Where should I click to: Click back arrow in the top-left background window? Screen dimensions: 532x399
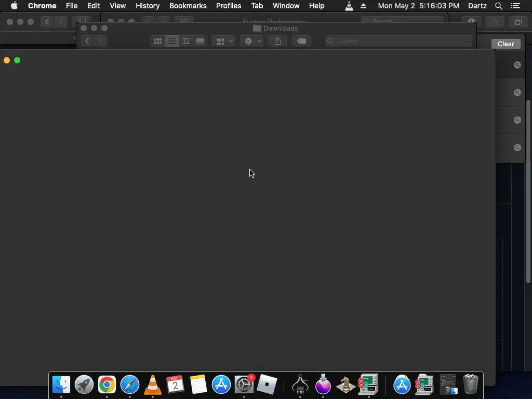click(47, 22)
